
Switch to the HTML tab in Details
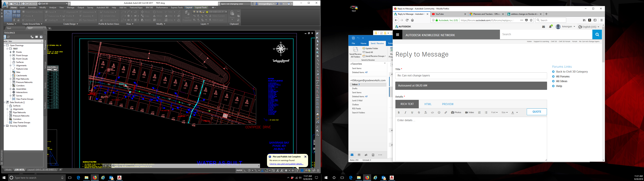(428, 104)
